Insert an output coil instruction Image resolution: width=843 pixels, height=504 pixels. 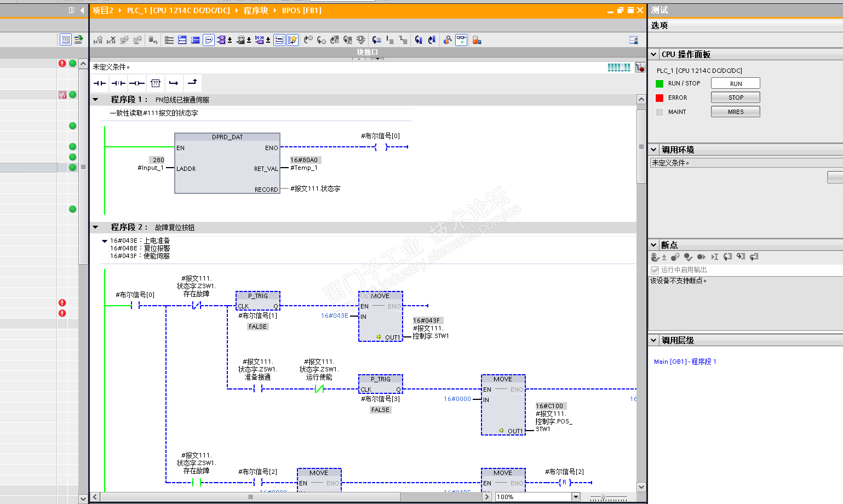tap(137, 83)
